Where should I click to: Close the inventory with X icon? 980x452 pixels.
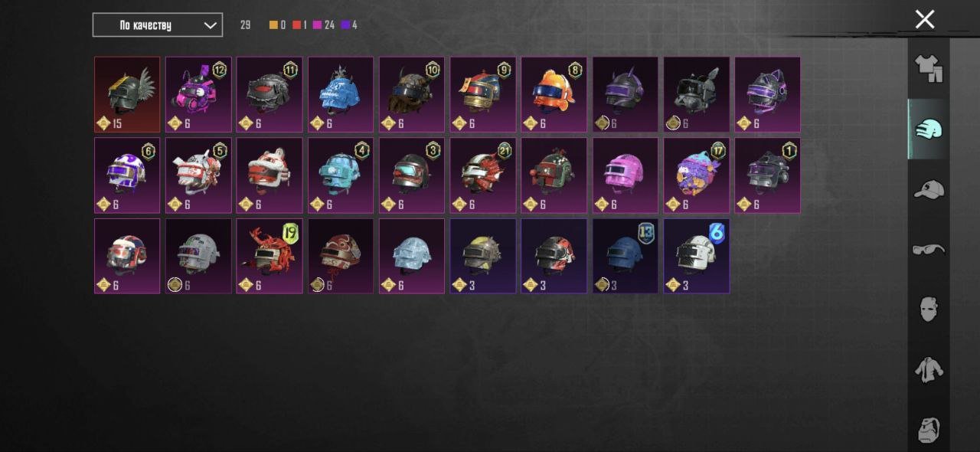click(x=925, y=19)
